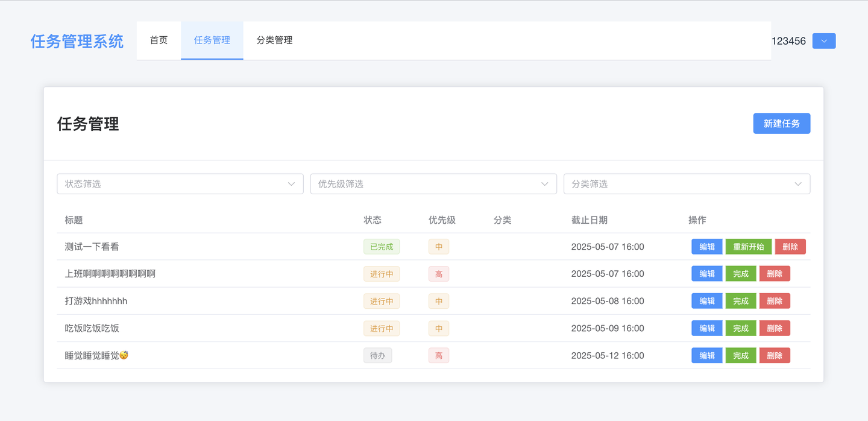The height and width of the screenshot is (421, 868).
Task: Switch to the 分类管理 tab
Action: click(272, 40)
